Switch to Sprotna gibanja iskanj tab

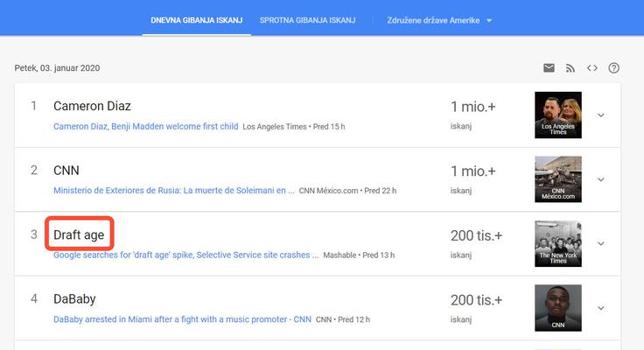tap(307, 20)
